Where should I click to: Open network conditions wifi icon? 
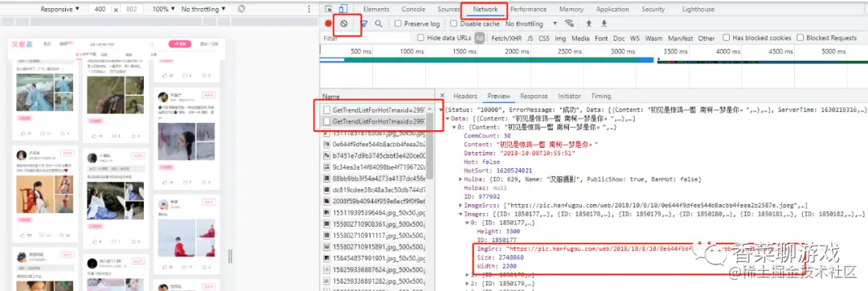click(569, 24)
